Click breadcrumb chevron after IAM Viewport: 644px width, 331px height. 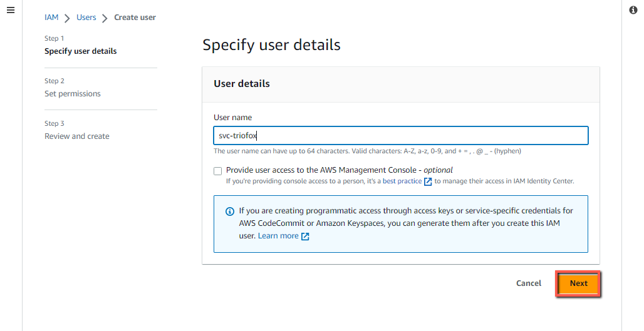pyautogui.click(x=67, y=18)
